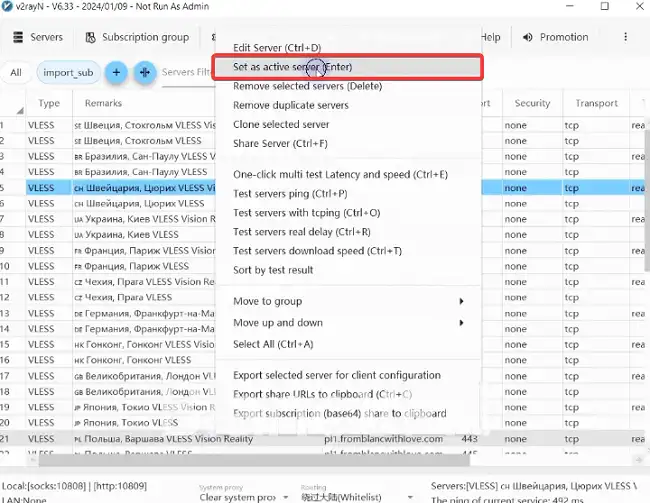This screenshot has height=503, width=650.
Task: Choose Share Server (Ctrl+F)
Action: click(x=280, y=143)
